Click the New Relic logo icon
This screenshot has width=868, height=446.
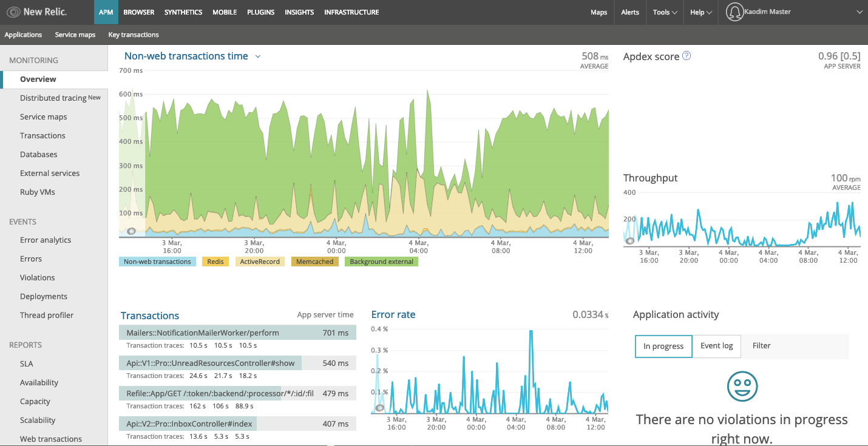13,12
